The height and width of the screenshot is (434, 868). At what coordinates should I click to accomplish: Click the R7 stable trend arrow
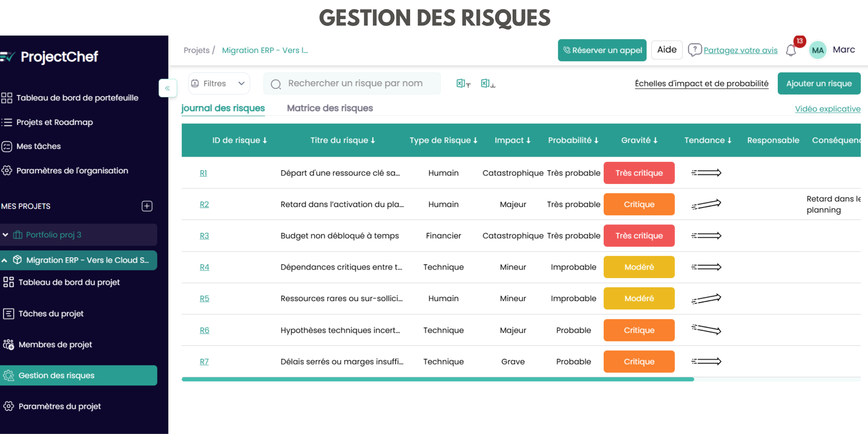click(706, 362)
